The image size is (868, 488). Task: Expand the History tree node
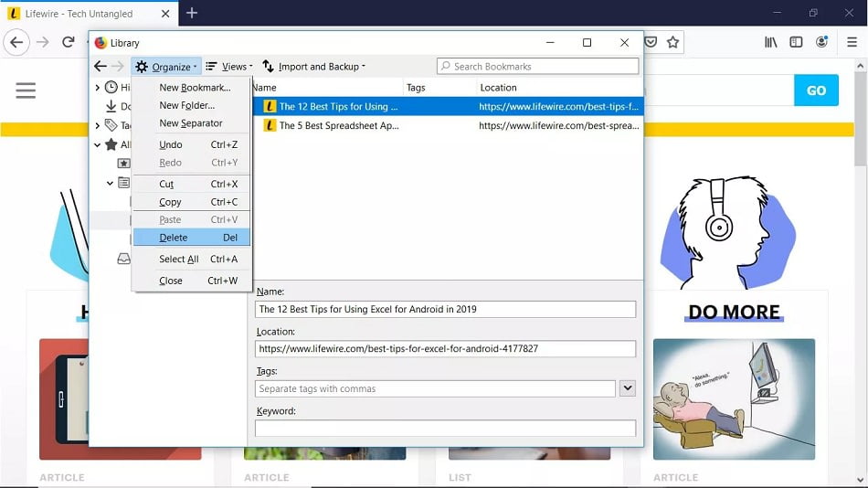click(98, 87)
